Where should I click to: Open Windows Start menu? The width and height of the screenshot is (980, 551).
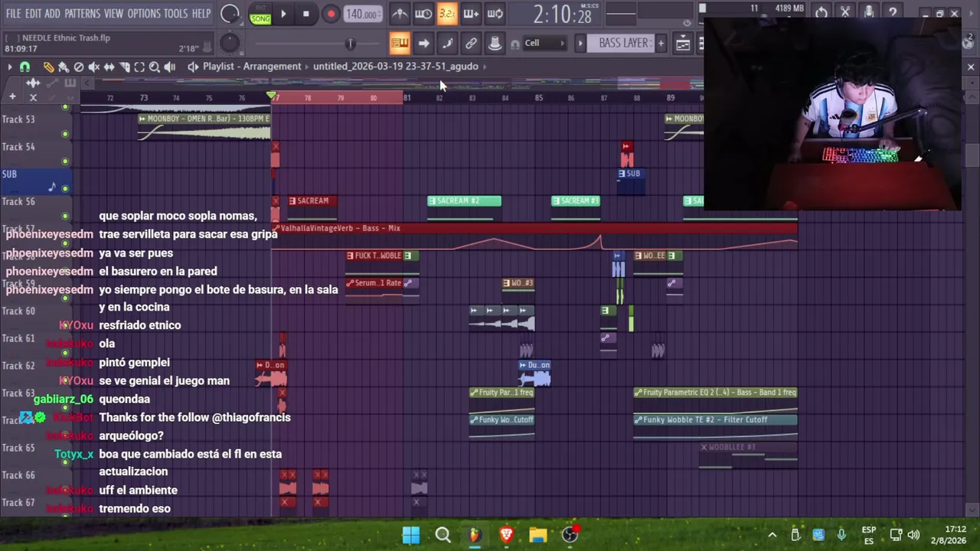(x=411, y=535)
